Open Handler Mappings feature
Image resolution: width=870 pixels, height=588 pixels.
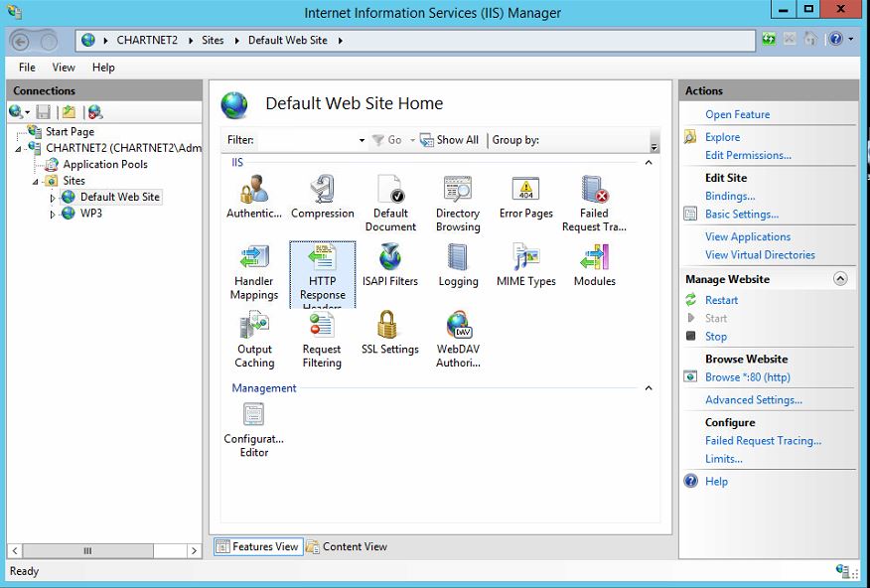[x=254, y=272]
